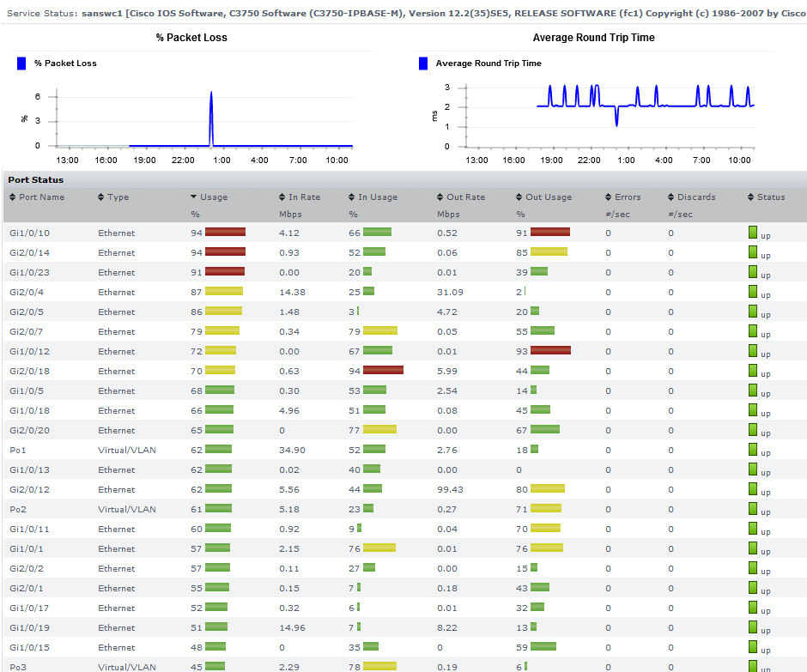Click green up status icon for Gi2/0/18
Image resolution: width=807 pixels, height=672 pixels.
[x=752, y=371]
